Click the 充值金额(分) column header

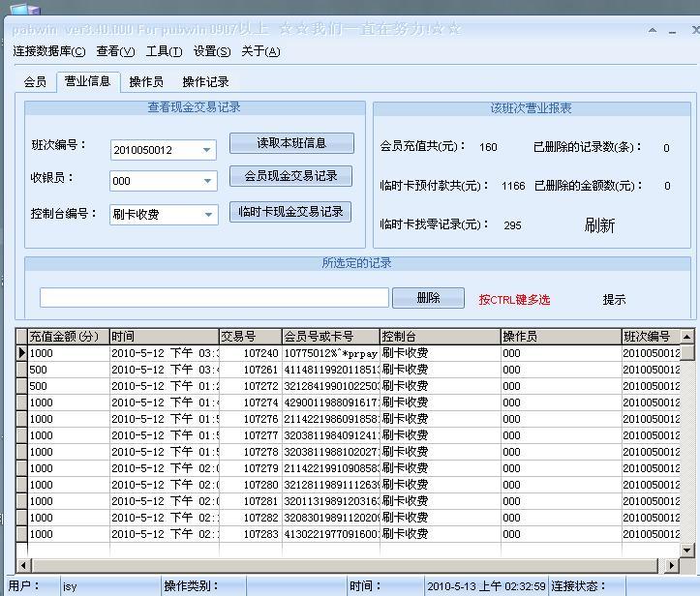click(x=69, y=337)
